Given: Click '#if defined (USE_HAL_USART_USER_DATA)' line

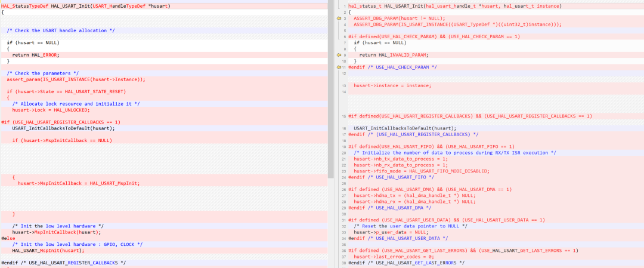Looking at the screenshot, I should coord(447,220).
